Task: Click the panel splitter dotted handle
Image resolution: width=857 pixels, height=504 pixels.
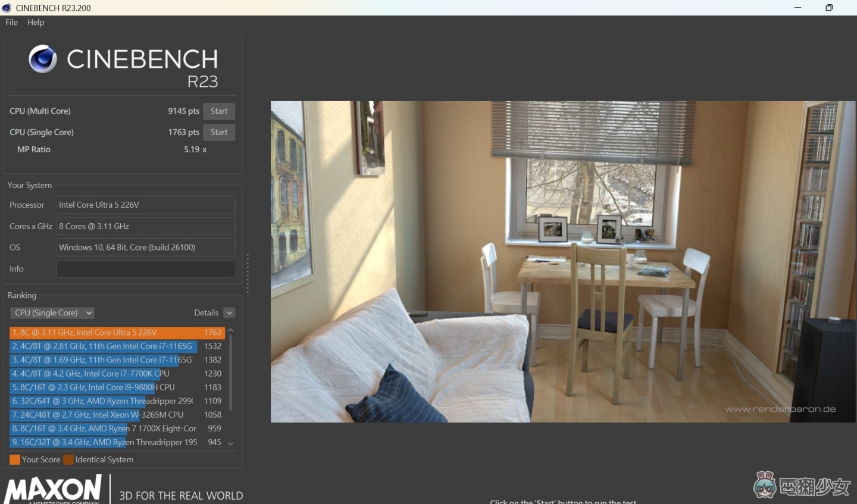Action: coord(248,274)
